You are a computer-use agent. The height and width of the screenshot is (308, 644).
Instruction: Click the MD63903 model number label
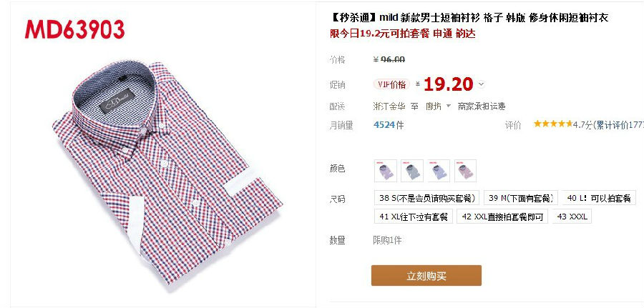[74, 29]
